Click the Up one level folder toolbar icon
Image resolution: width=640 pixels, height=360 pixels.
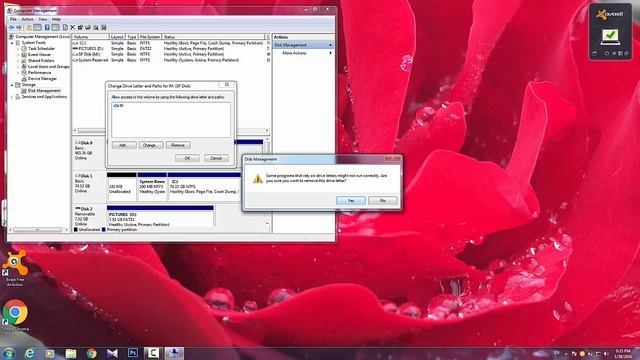click(29, 27)
